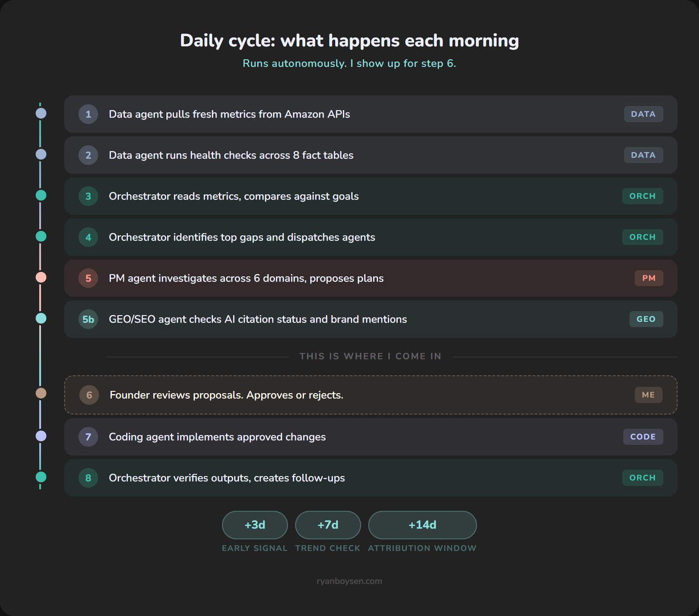Image resolution: width=699 pixels, height=616 pixels.
Task: Click the ME tag
Action: (649, 395)
